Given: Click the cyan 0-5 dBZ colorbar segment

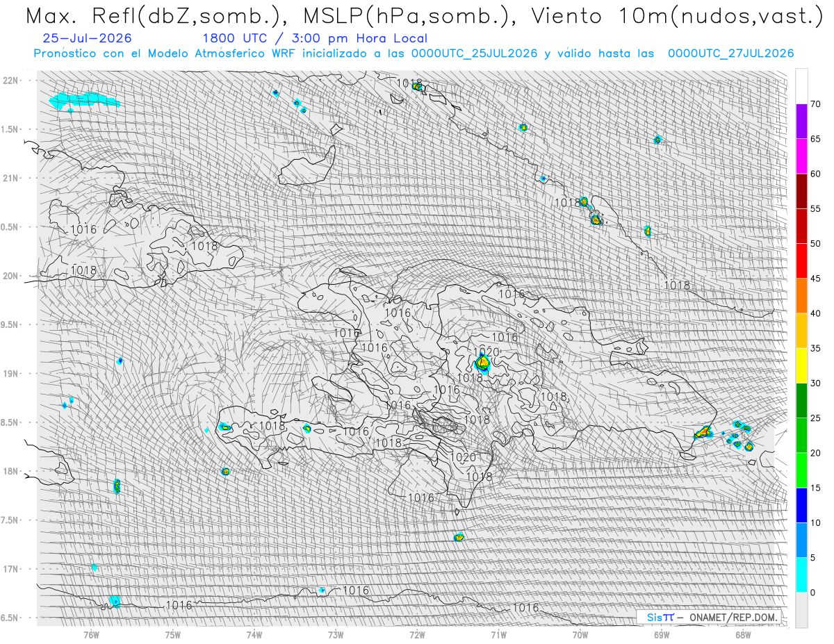Looking at the screenshot, I should [801, 575].
